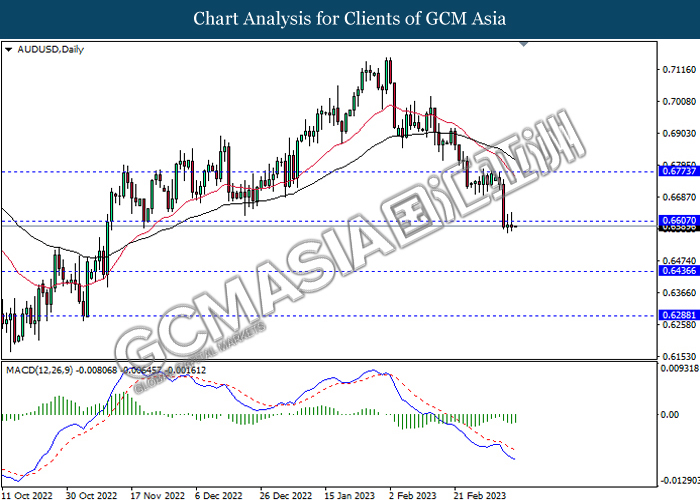Click the 0.63660 price axis value
This screenshot has height=500, width=700.
(x=679, y=292)
